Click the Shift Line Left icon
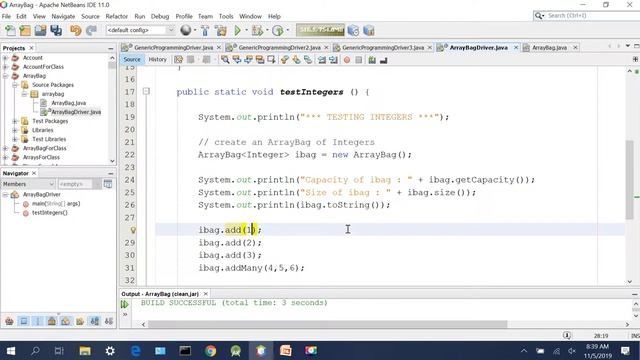640x360 pixels. click(322, 60)
